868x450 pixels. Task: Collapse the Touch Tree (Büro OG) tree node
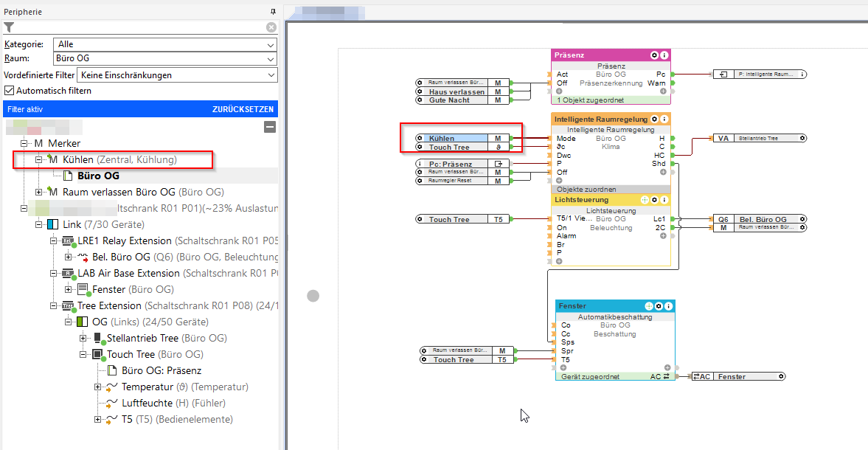[x=83, y=354]
